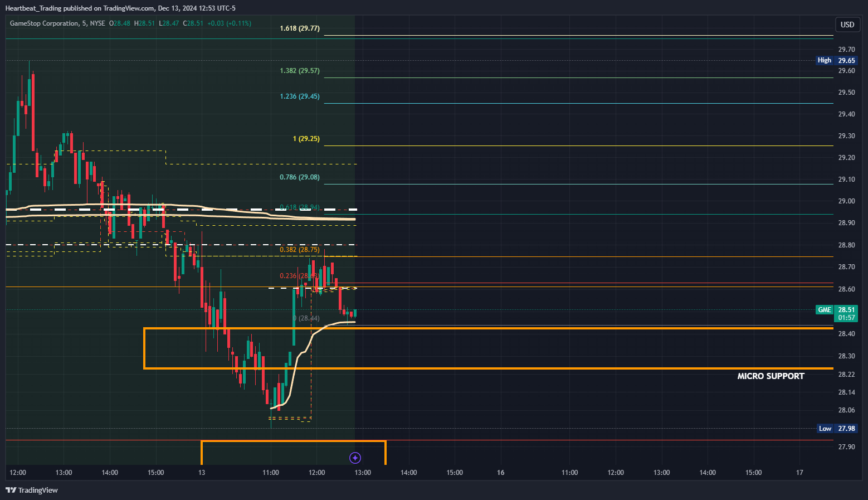Click 28.60 on the price axis

coord(846,289)
